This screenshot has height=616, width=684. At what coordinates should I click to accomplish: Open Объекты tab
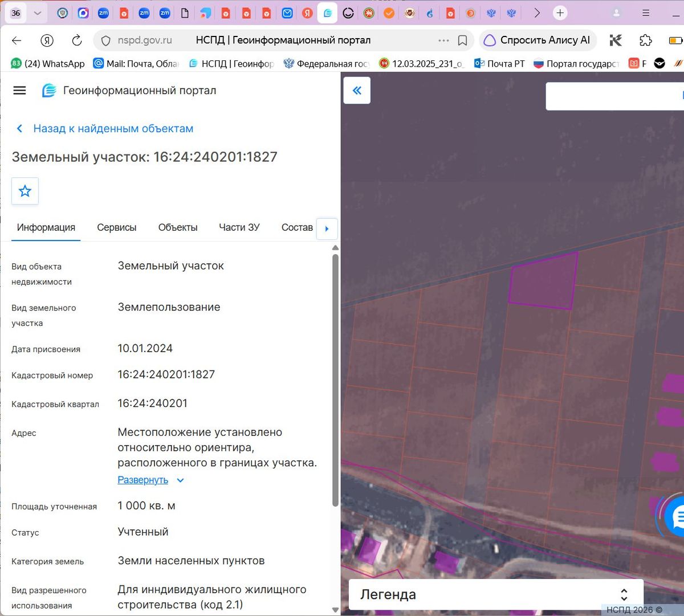(178, 227)
